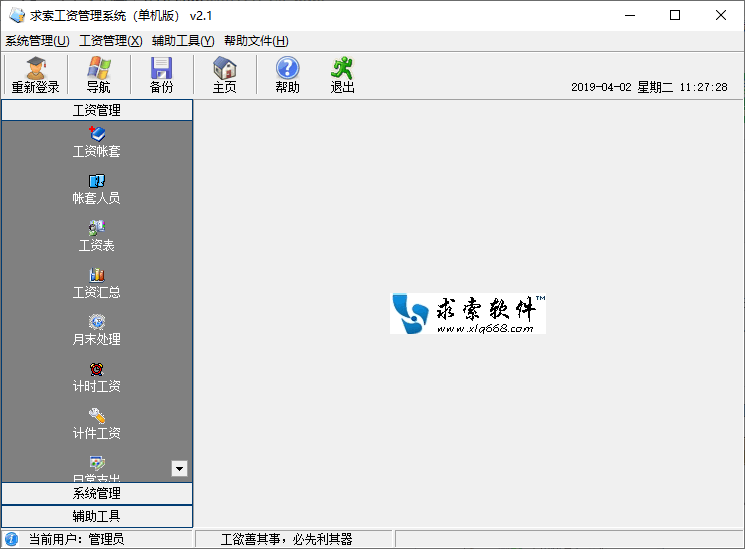Viewport: 745px width, 549px height.
Task: Minimize the application window
Action: (630, 15)
